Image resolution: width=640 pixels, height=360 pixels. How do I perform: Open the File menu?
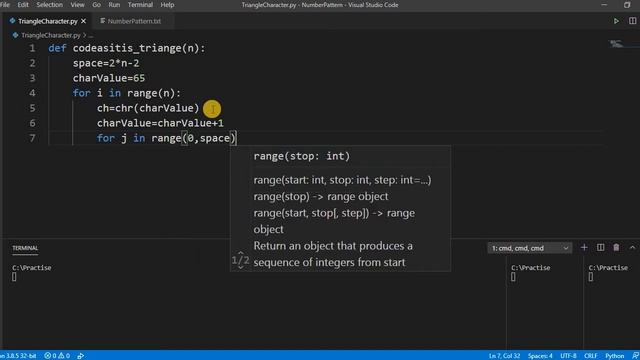[x=5, y=5]
